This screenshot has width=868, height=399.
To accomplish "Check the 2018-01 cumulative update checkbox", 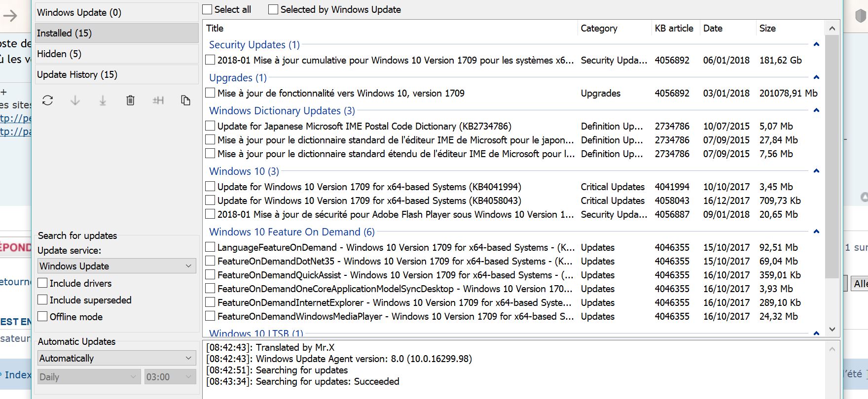I will click(210, 60).
